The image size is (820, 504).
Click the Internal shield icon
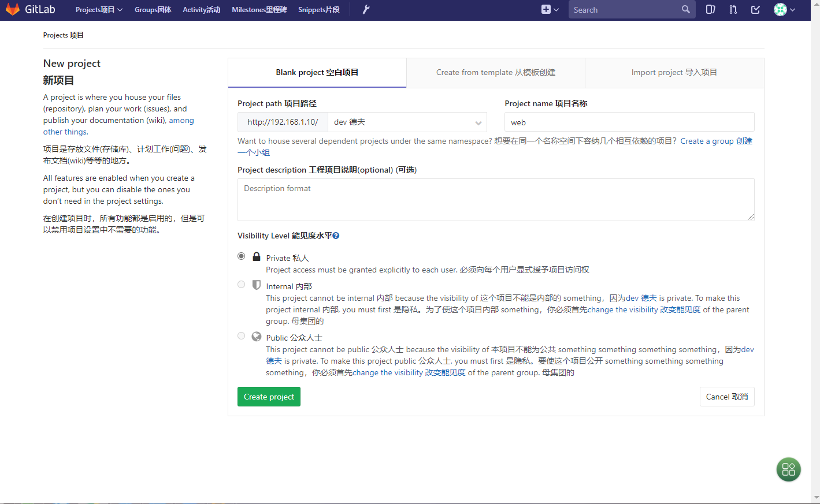tap(257, 285)
